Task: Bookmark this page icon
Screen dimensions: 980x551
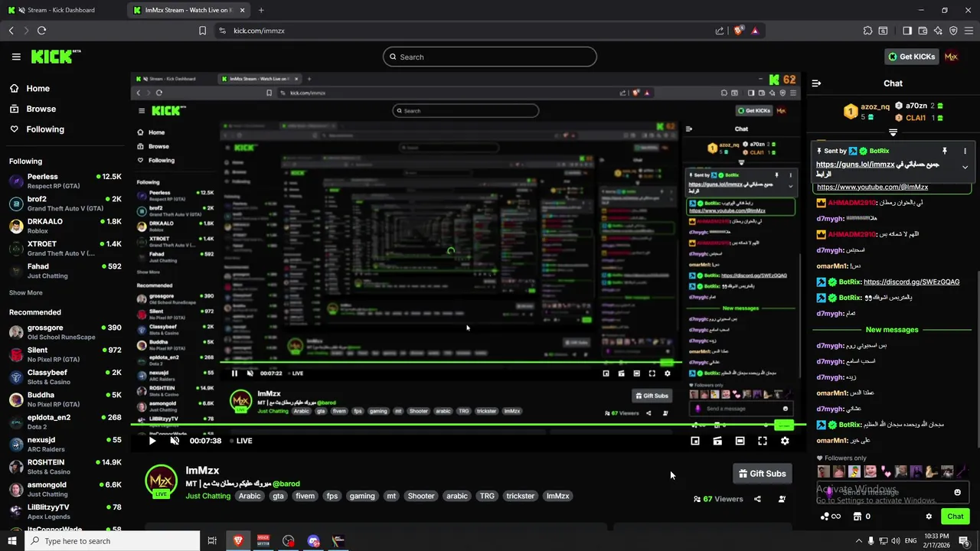Action: [202, 31]
